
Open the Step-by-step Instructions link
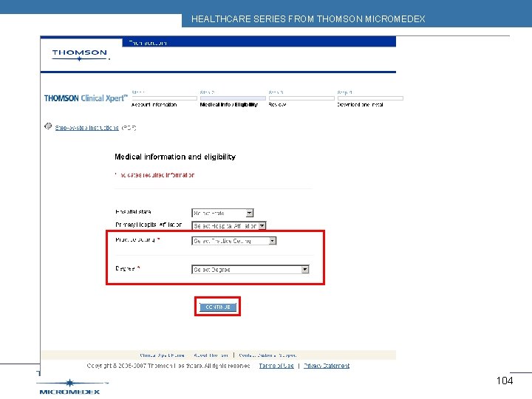[87, 128]
